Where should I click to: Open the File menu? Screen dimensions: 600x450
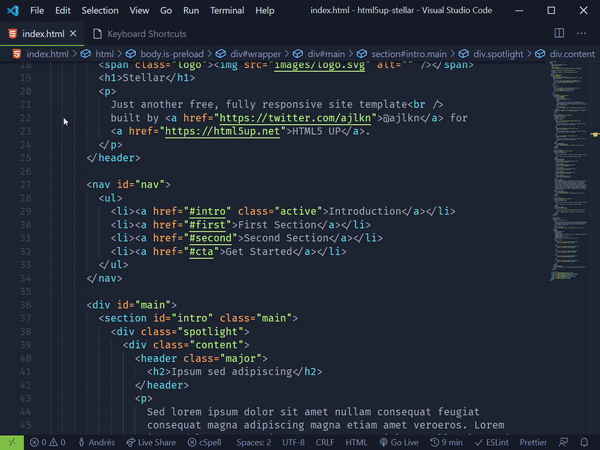[x=37, y=10]
